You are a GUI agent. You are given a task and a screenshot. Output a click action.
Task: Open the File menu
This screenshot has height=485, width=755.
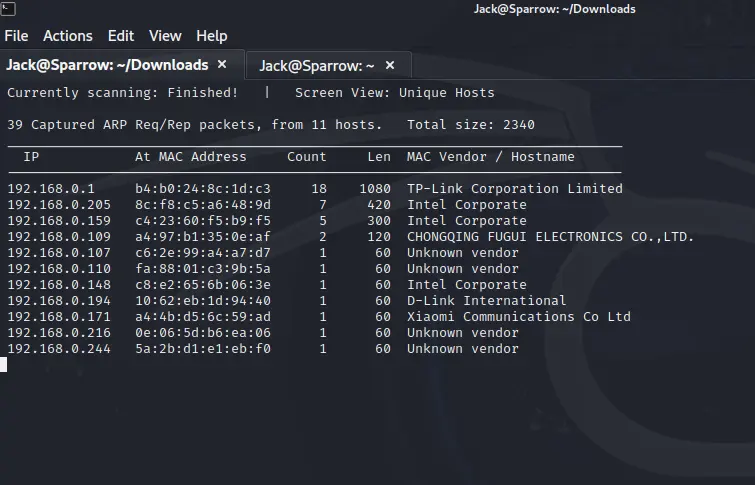[16, 36]
